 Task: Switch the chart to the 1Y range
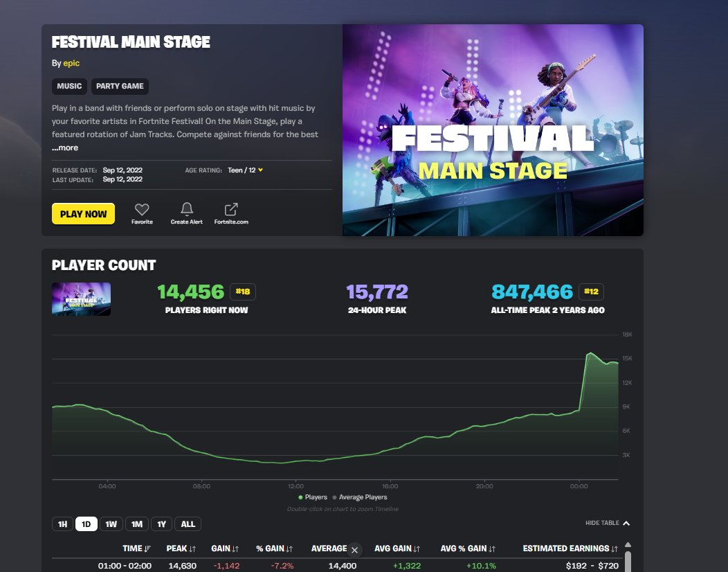click(161, 524)
